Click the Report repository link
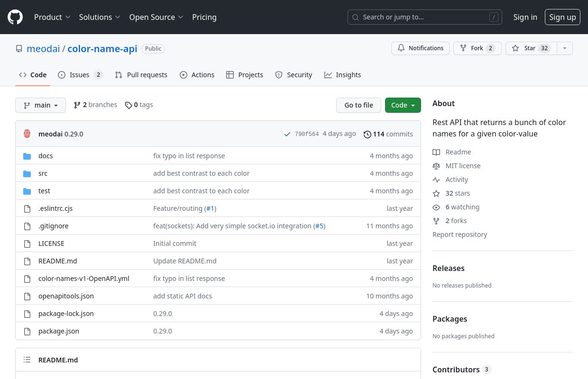588x379 pixels. (x=460, y=235)
